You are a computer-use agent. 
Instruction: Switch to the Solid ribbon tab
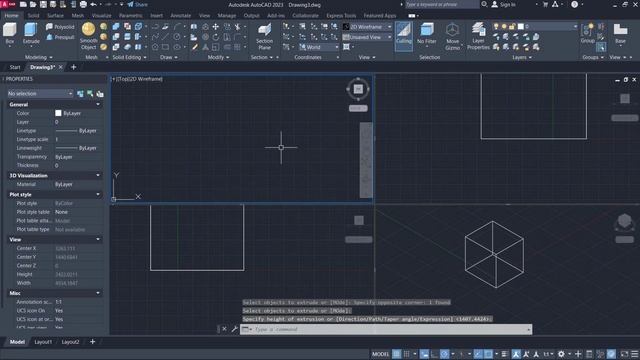tap(33, 16)
